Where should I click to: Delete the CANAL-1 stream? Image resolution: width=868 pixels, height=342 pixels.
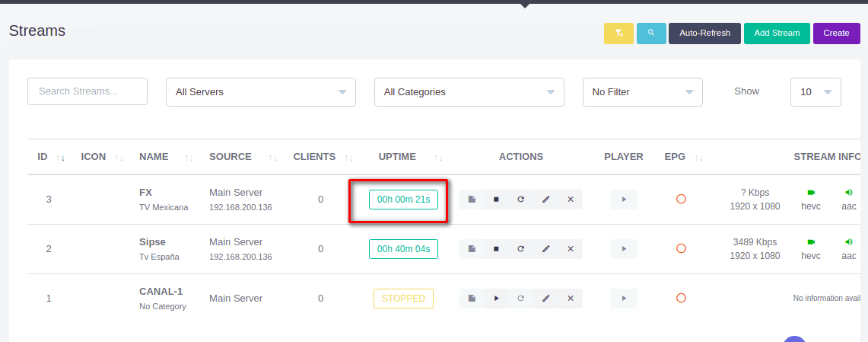coord(570,299)
